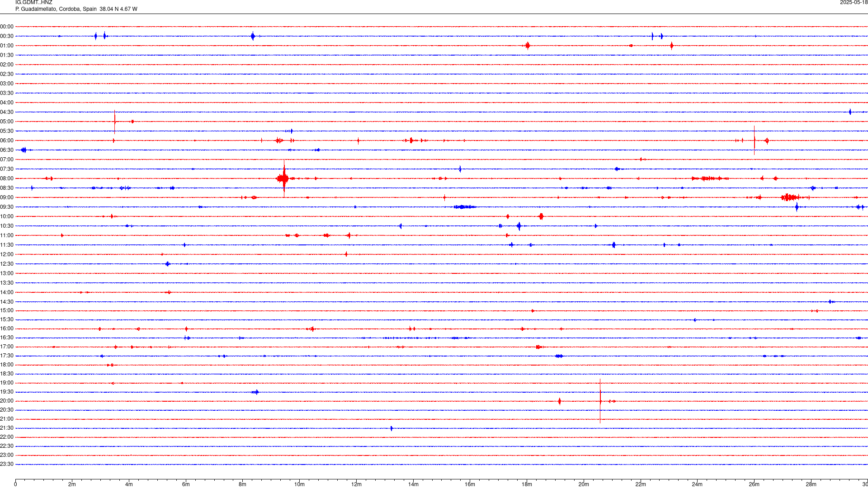Click the tall spike on the 05:00 trace
This screenshot has width=868, height=488.
click(x=114, y=122)
